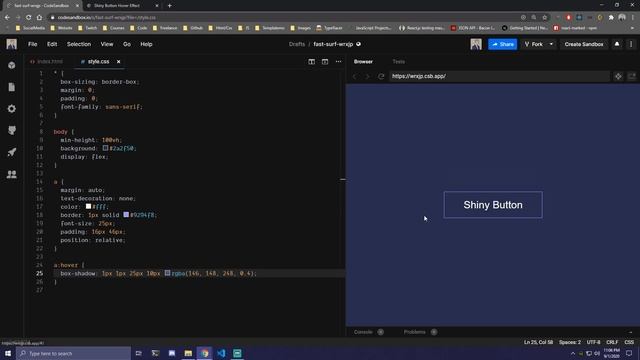Open the Help menu
The image size is (640, 360).
click(x=146, y=44)
